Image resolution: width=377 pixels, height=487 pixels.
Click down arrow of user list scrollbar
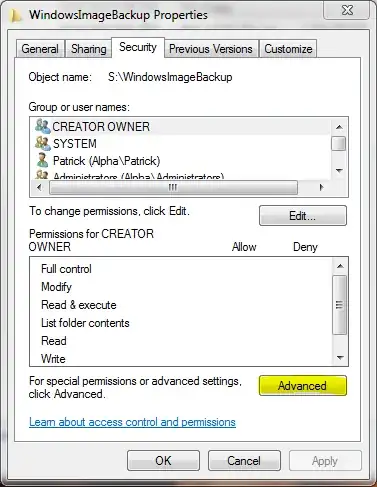[x=339, y=171]
